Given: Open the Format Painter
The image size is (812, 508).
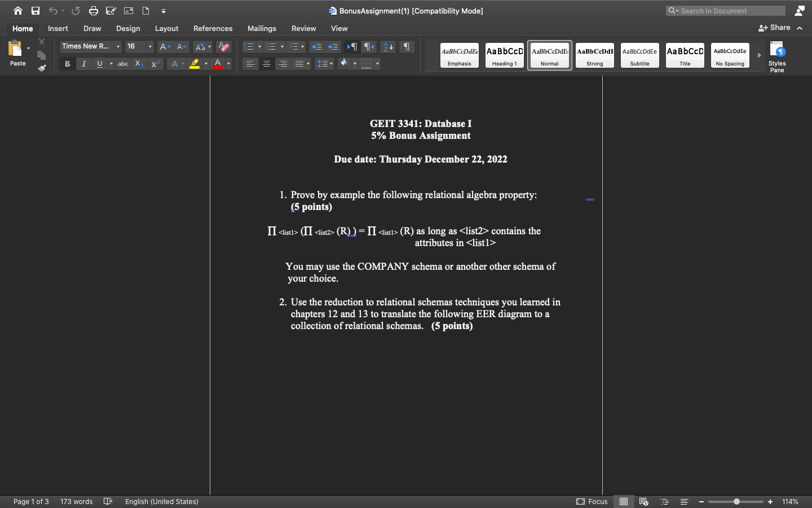Looking at the screenshot, I should pos(42,68).
